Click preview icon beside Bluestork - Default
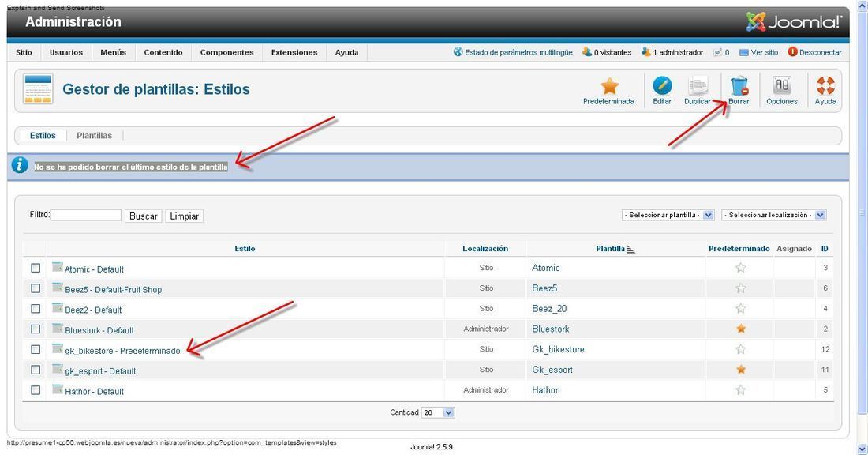 [57, 328]
